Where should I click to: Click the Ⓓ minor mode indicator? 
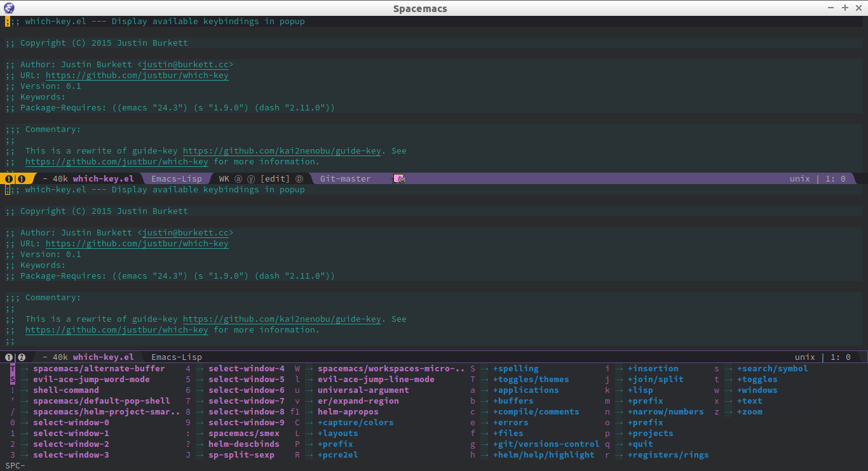point(299,179)
